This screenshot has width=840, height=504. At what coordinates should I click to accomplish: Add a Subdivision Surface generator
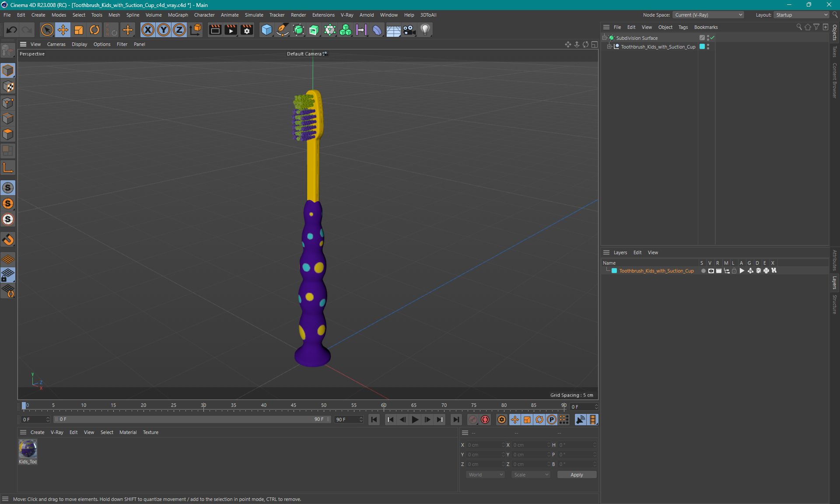(298, 30)
